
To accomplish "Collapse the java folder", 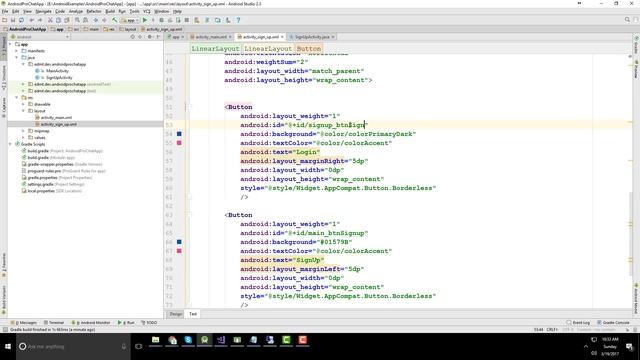I will (x=17, y=58).
